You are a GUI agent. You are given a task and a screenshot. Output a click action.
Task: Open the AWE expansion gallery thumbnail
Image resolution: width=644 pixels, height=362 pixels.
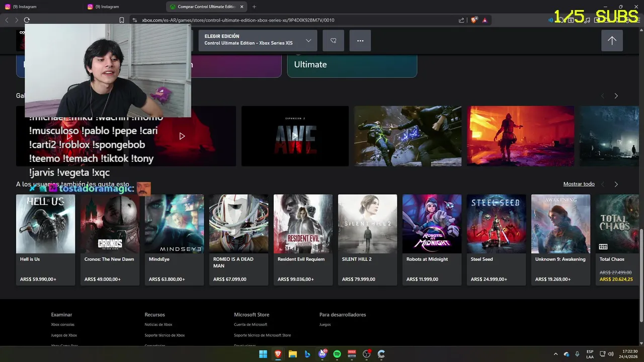tap(295, 136)
